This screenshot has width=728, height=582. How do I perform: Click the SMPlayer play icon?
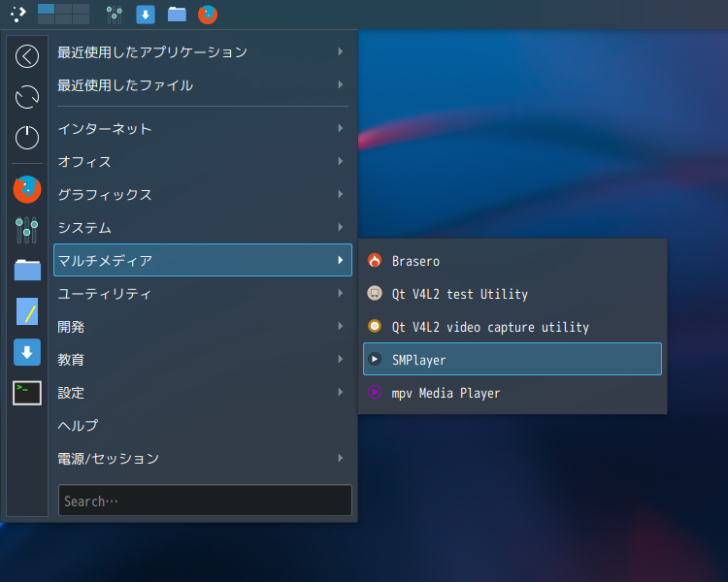coord(375,359)
